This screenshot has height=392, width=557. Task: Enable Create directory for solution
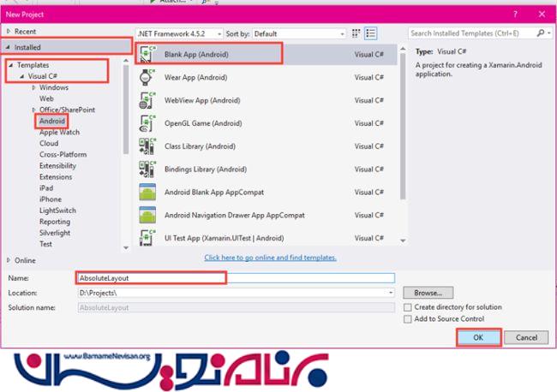click(x=408, y=307)
